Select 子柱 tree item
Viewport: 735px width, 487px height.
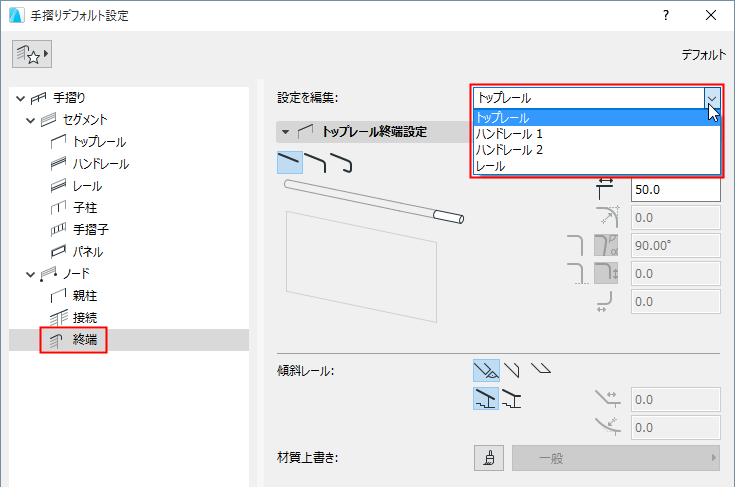click(85, 207)
